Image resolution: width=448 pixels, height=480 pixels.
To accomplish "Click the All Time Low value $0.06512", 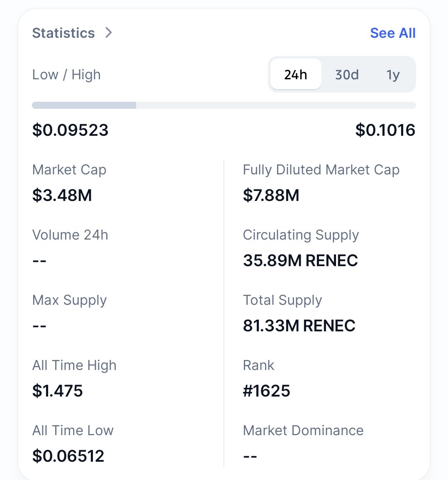I will point(68,456).
